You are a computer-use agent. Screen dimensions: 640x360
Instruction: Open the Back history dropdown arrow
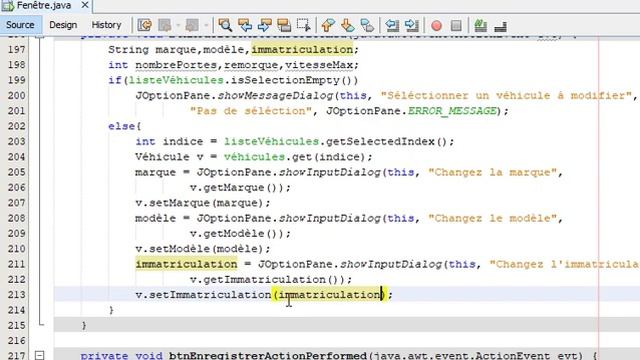(178, 25)
